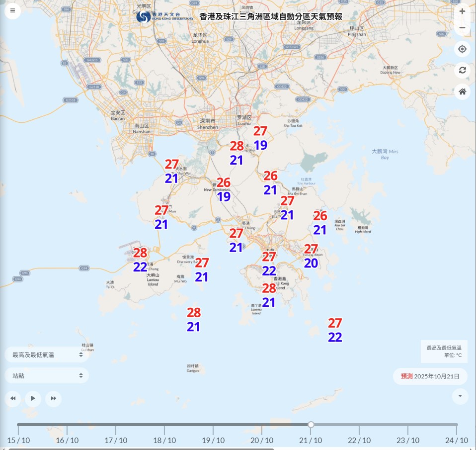
Task: Play the forecast animation
Action: [x=33, y=398]
